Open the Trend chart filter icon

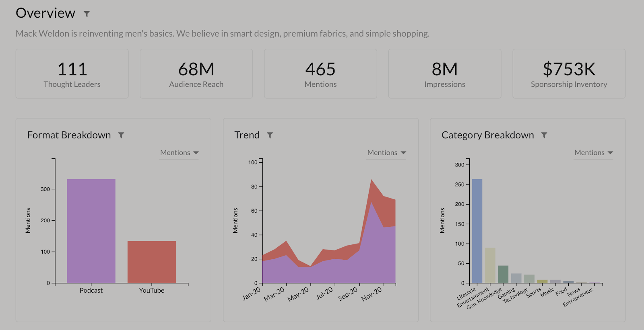click(270, 135)
